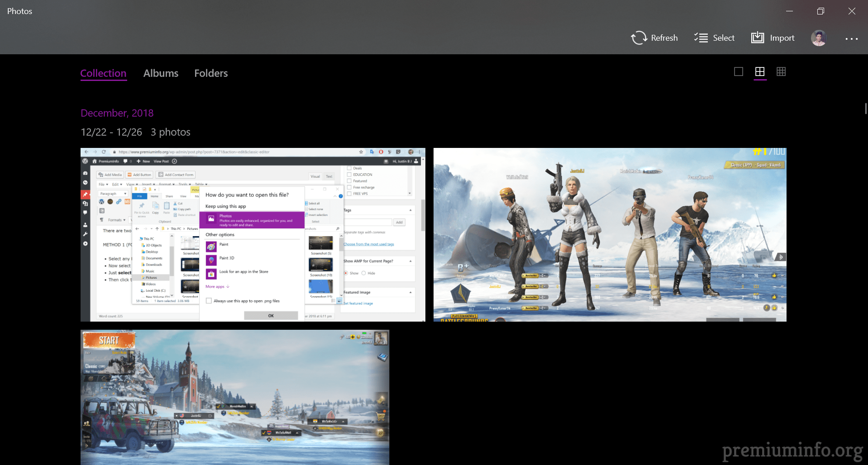Open the WordPress editor screenshot thumbnail
This screenshot has width=868, height=465.
pos(253,235)
